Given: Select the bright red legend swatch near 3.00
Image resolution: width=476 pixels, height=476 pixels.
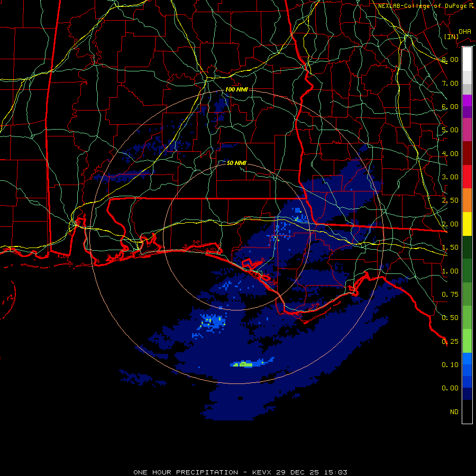Looking at the screenshot, I should click(x=467, y=177).
